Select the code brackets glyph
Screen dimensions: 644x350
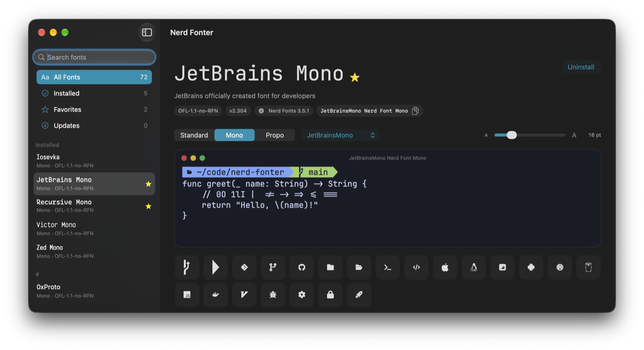pyautogui.click(x=416, y=267)
